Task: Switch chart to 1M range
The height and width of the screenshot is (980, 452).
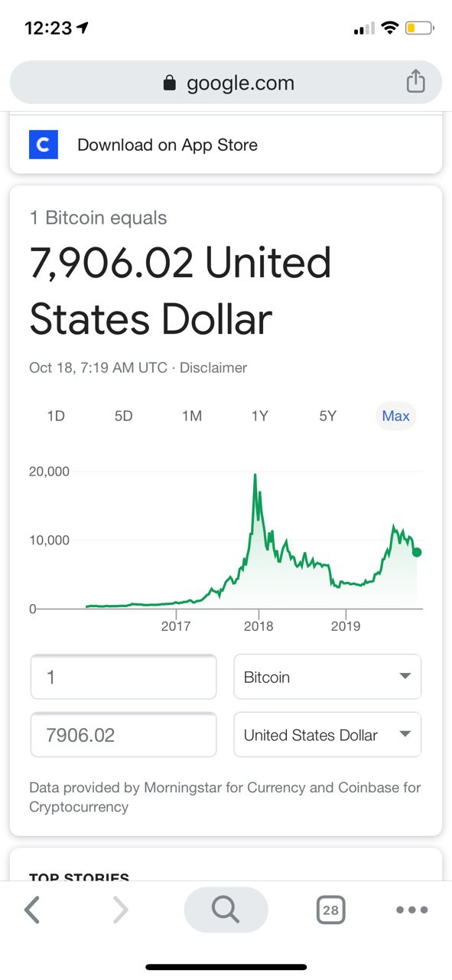Action: click(191, 416)
